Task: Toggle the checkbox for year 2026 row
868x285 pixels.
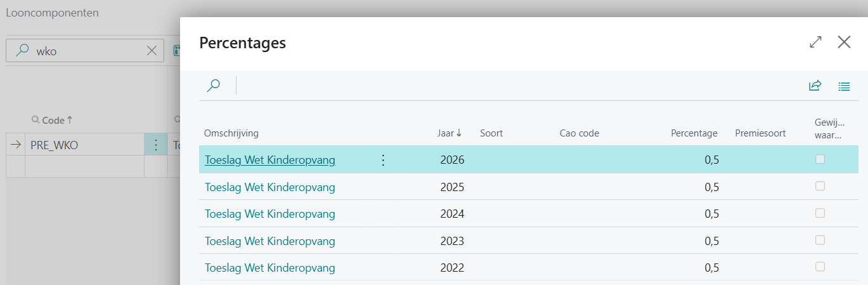Action: point(820,159)
